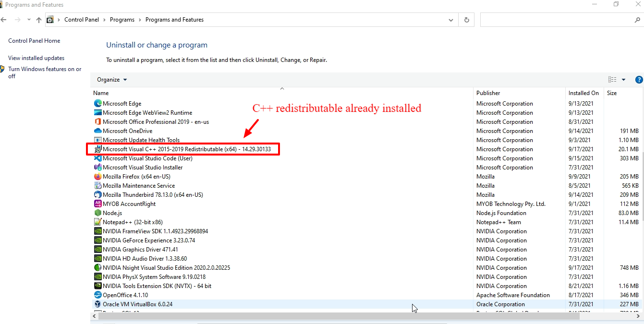Sort list by Name column header
644x324 pixels.
[282, 93]
